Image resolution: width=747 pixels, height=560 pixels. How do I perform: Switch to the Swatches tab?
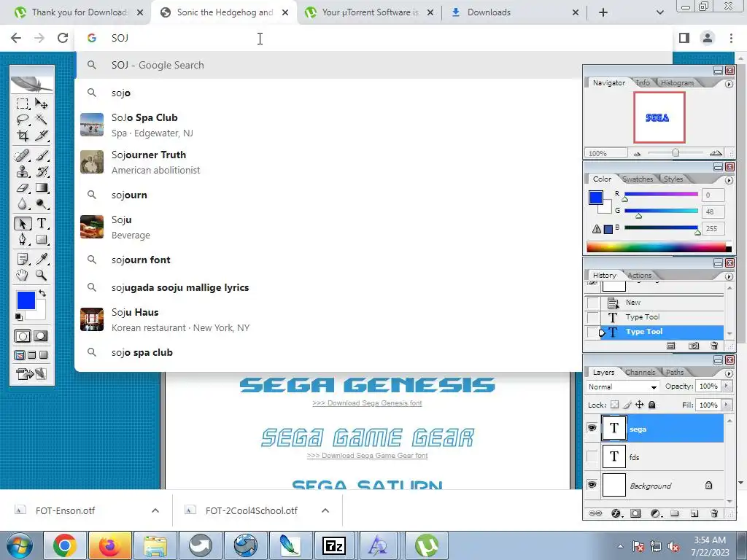[x=638, y=179]
